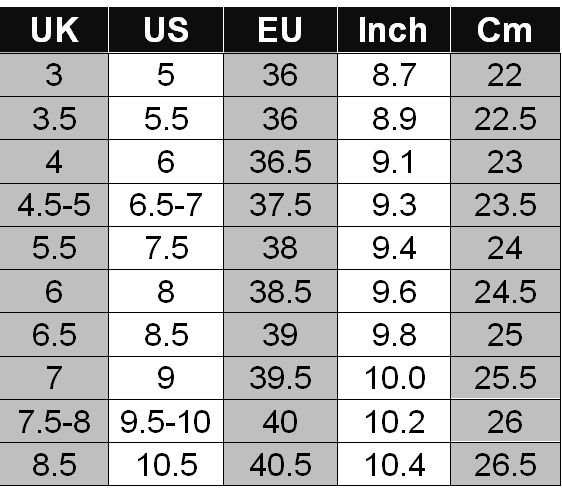Screen dimensions: 562x492
Task: Select the 9.8 inch cell
Action: click(x=394, y=335)
